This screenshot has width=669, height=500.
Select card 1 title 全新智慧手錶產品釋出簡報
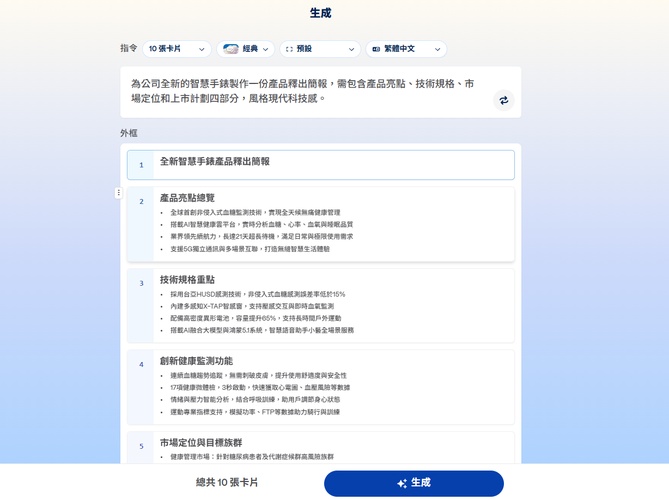215,162
